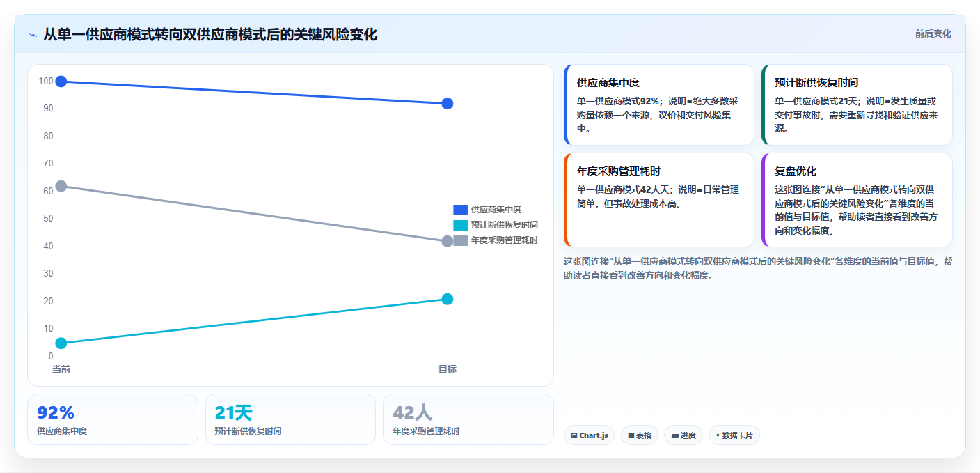Click the icon in the 进度 chip

click(674, 436)
